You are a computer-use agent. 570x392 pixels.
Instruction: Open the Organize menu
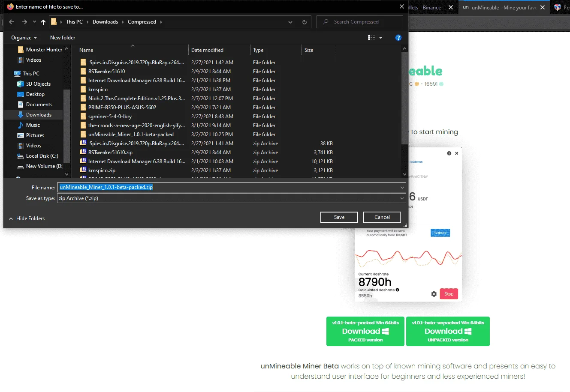coord(24,38)
